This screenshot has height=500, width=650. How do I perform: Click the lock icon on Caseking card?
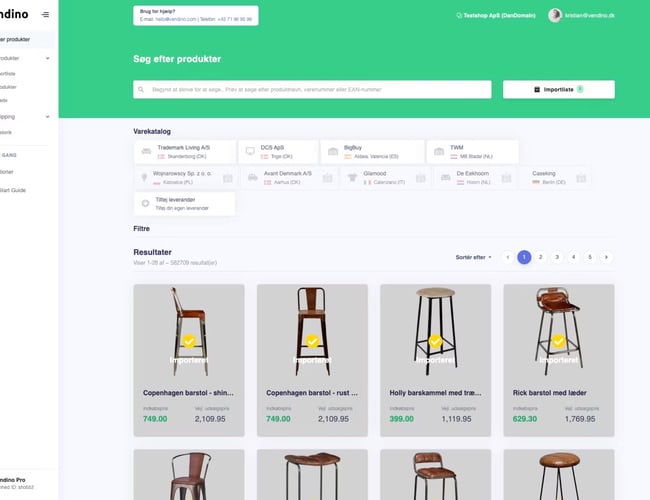(x=581, y=178)
